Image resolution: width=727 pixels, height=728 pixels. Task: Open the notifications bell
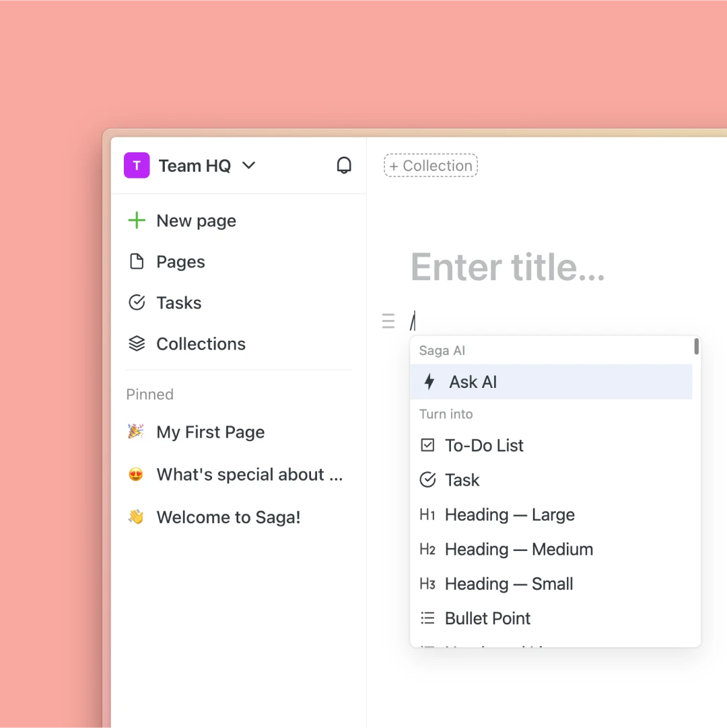(x=344, y=165)
